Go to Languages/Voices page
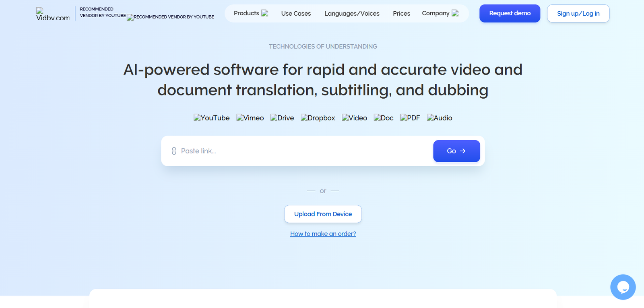This screenshot has height=308, width=644. (x=352, y=14)
